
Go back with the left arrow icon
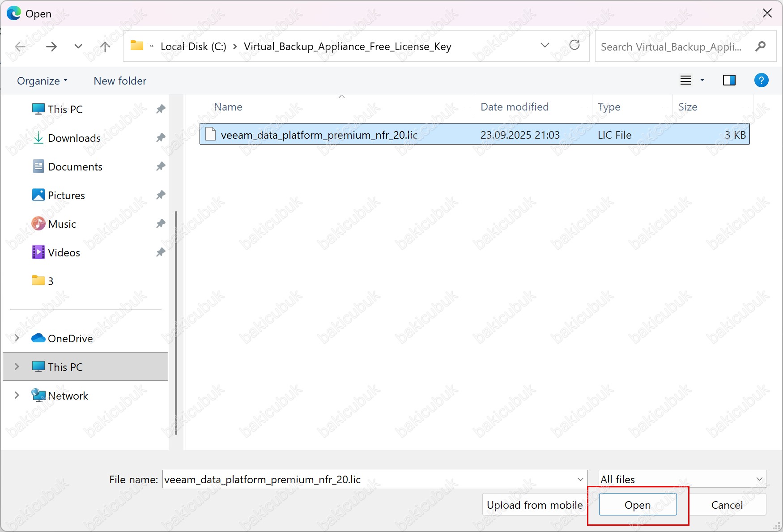pos(20,47)
